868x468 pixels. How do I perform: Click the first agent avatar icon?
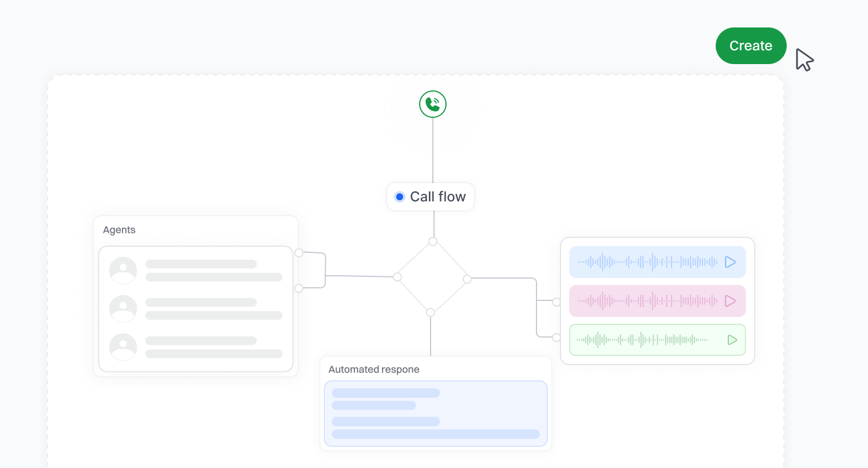point(123,270)
